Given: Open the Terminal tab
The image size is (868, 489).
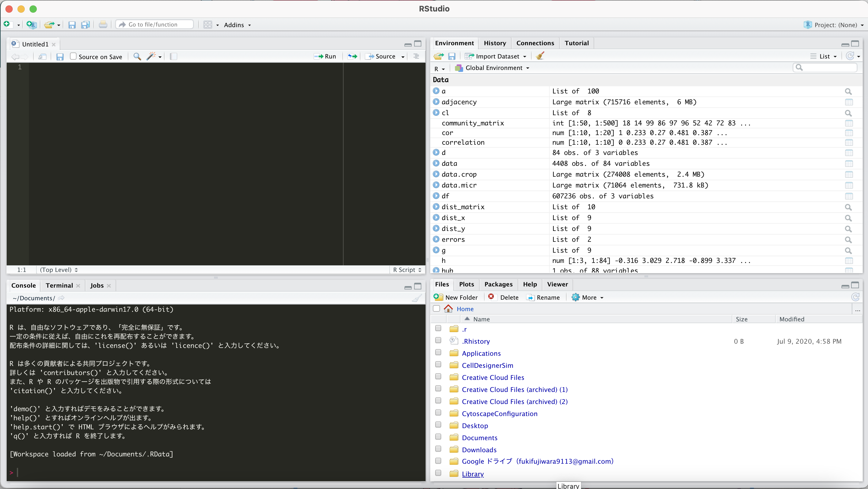Looking at the screenshot, I should 59,285.
